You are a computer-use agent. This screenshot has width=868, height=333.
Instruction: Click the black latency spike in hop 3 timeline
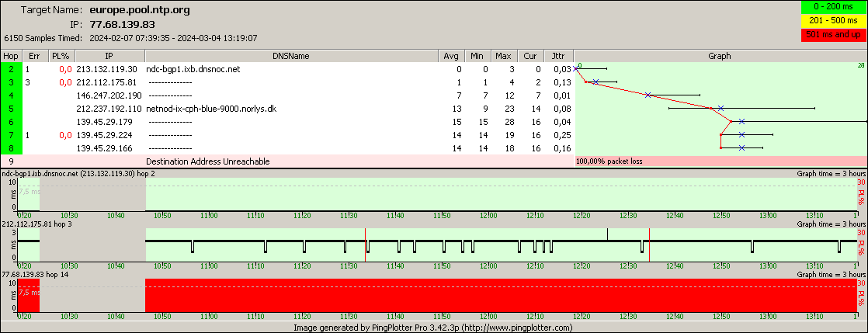[608, 234]
